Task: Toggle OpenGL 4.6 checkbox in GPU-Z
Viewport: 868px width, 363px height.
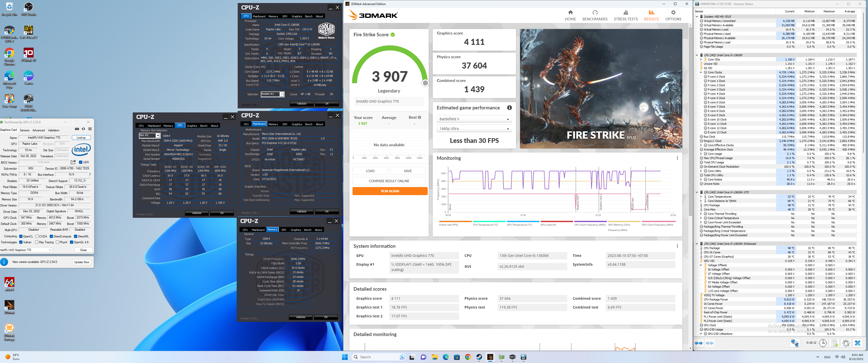Action: (71, 242)
